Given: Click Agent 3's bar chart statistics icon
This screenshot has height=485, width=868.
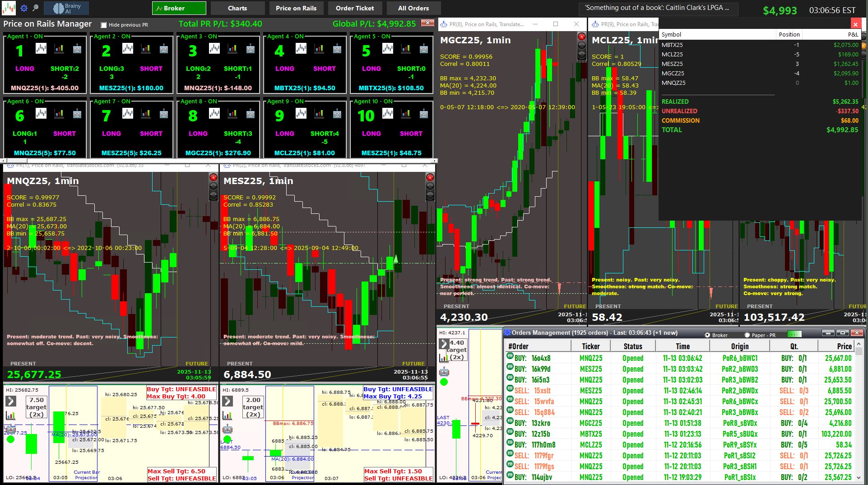Looking at the screenshot, I should [232, 48].
